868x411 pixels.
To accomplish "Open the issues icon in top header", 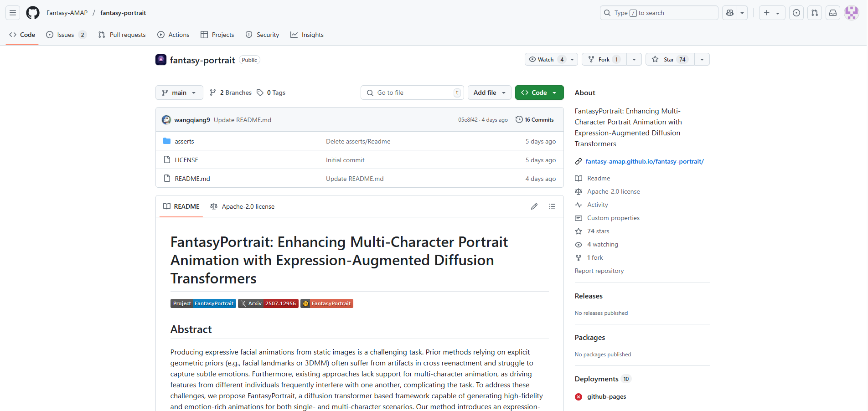I will (796, 13).
